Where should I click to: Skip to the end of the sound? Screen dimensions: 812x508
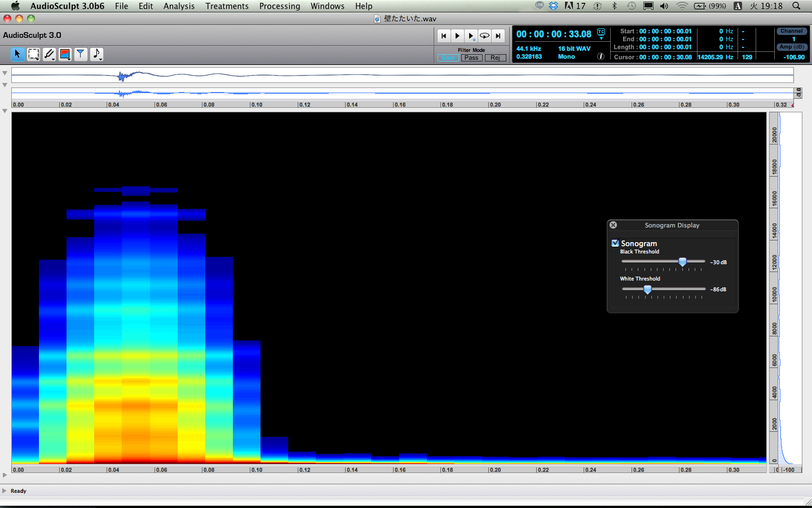point(498,36)
